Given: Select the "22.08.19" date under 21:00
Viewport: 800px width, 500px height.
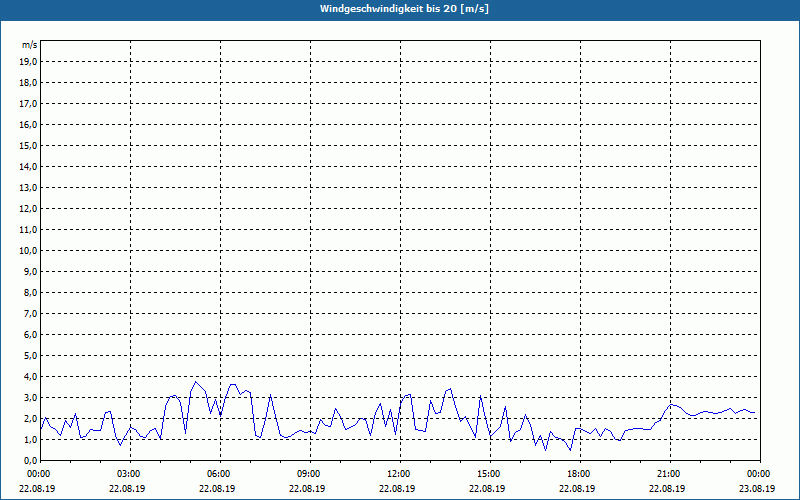Looking at the screenshot, I should coord(667,488).
